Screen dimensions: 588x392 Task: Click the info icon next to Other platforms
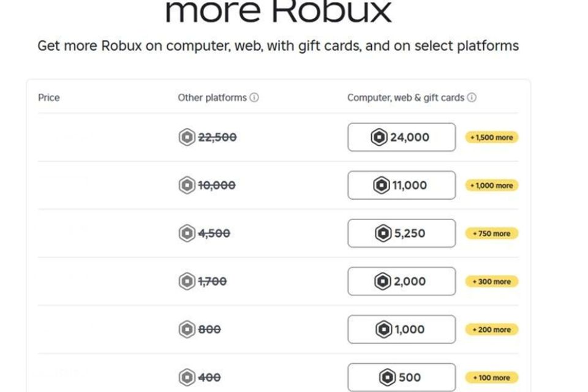tap(255, 97)
